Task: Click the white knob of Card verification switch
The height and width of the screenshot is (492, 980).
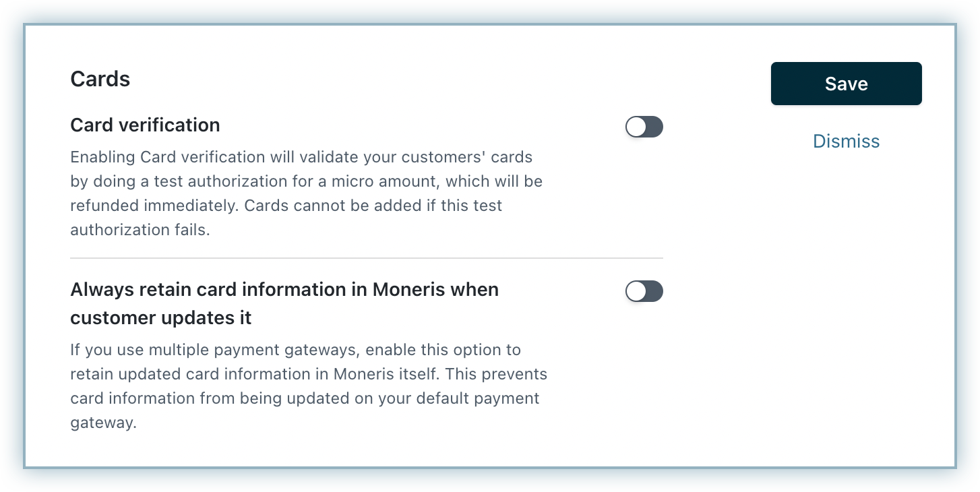Action: coord(636,127)
